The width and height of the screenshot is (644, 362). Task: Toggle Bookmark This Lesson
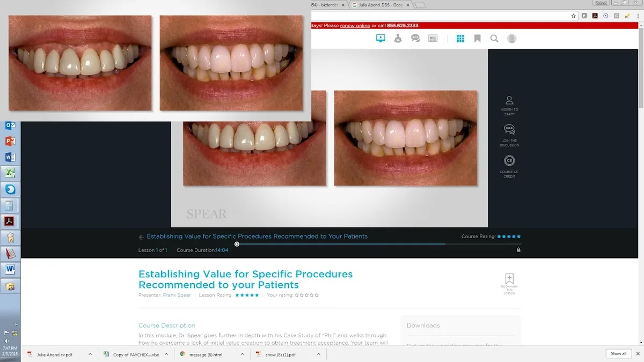pyautogui.click(x=509, y=279)
